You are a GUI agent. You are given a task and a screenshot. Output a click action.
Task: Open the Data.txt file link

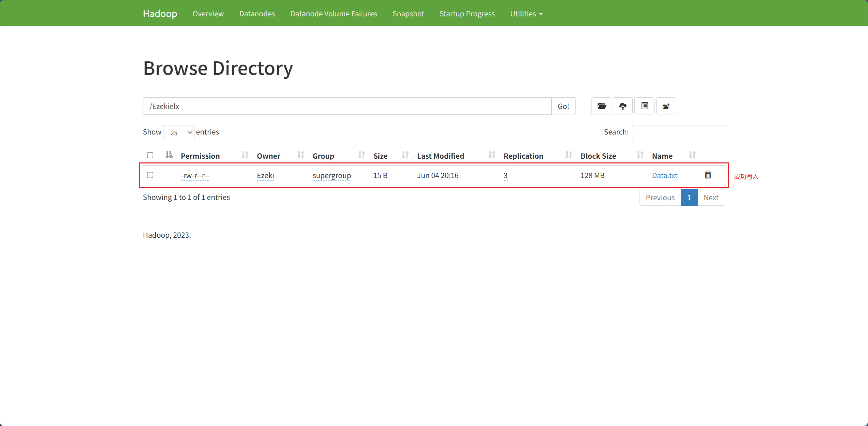(665, 176)
